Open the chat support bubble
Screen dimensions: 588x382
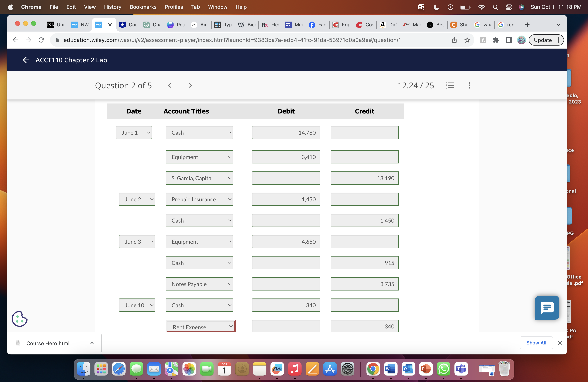point(547,307)
